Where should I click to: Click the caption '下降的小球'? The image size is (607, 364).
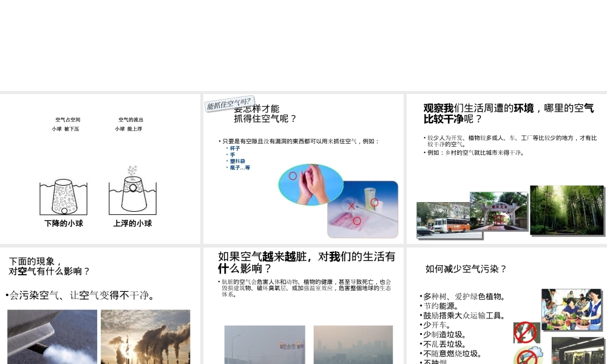tap(64, 223)
